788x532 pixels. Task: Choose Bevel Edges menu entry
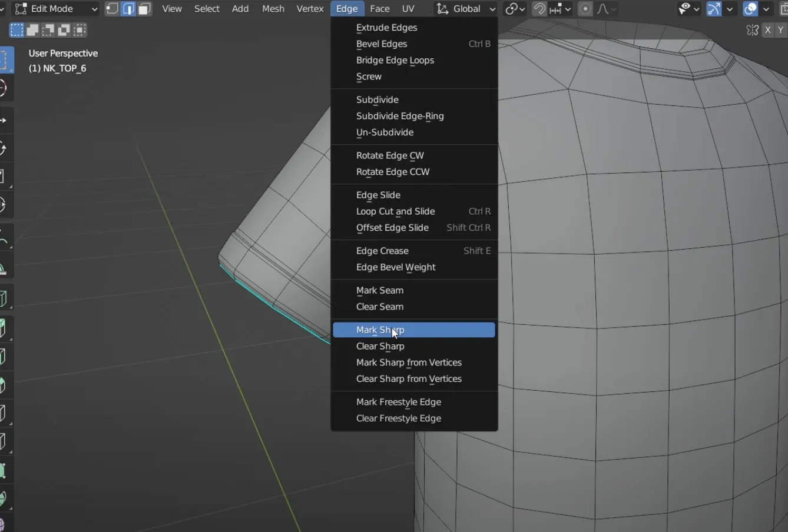click(414, 44)
